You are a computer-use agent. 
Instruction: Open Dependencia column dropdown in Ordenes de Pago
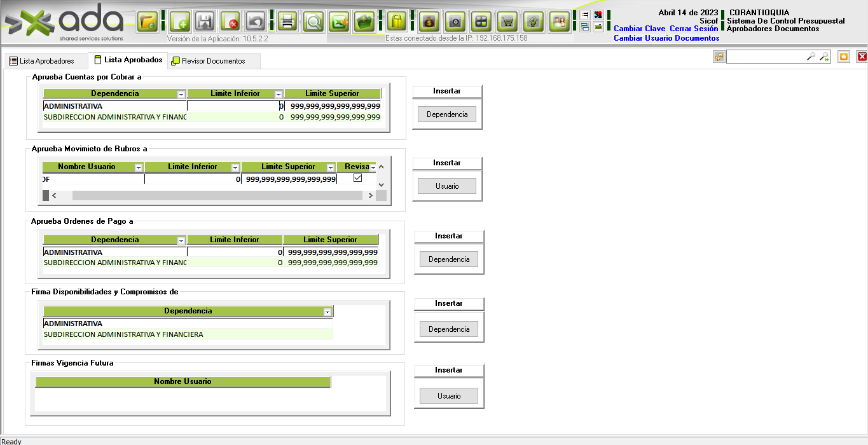point(181,240)
